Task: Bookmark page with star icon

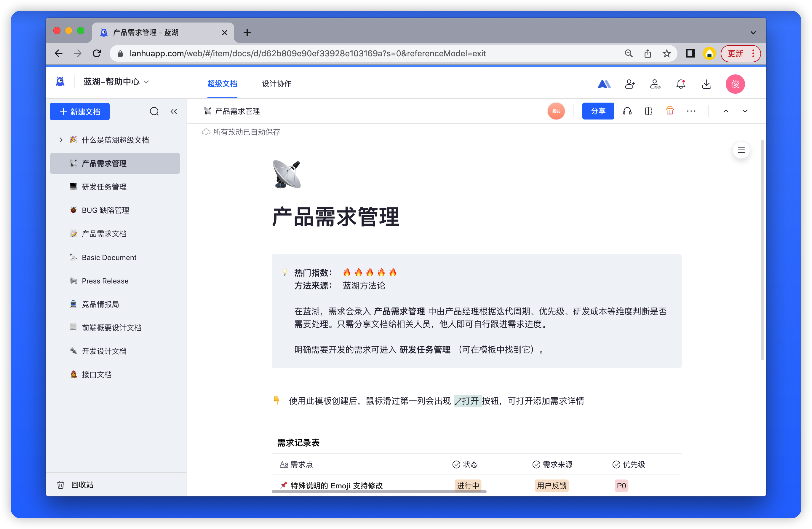Action: click(667, 53)
